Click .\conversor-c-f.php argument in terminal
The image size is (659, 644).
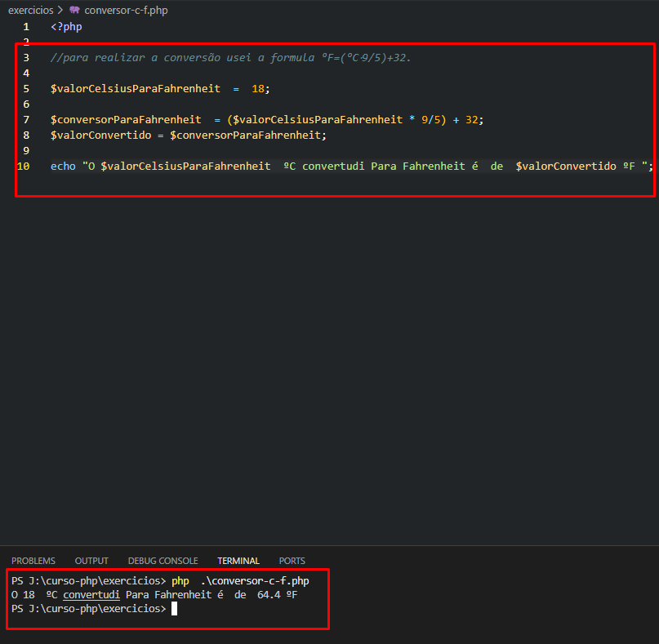pyautogui.click(x=255, y=581)
